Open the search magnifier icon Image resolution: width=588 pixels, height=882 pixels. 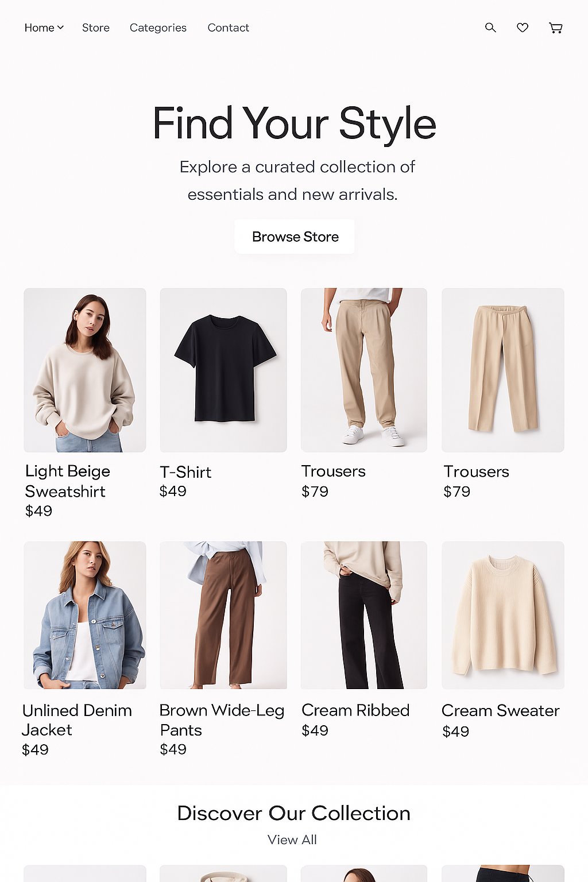point(490,28)
